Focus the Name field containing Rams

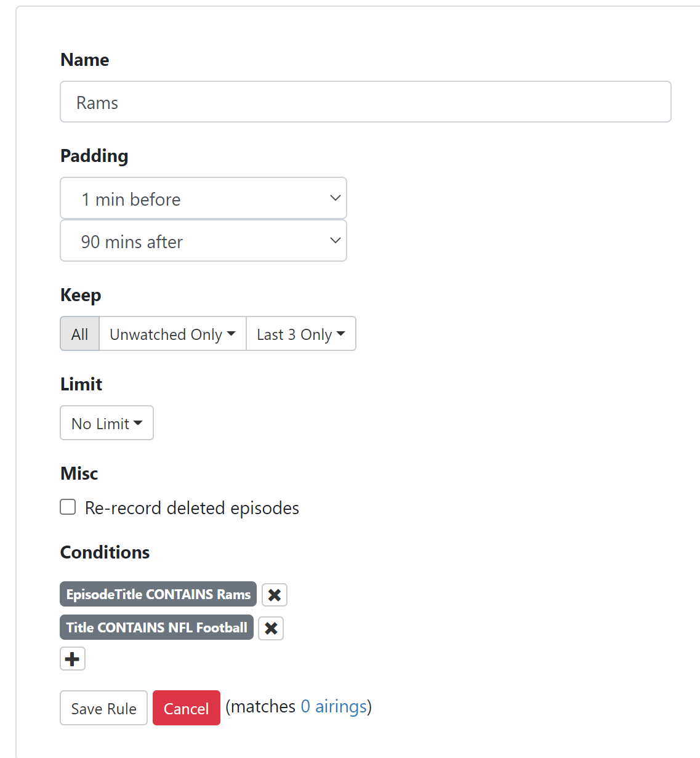(x=365, y=102)
